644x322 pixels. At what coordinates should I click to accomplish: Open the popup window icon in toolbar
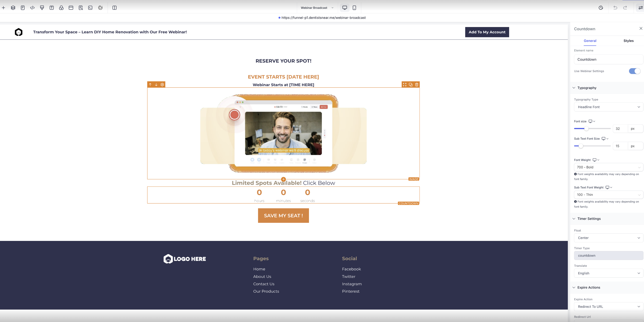pos(71,8)
